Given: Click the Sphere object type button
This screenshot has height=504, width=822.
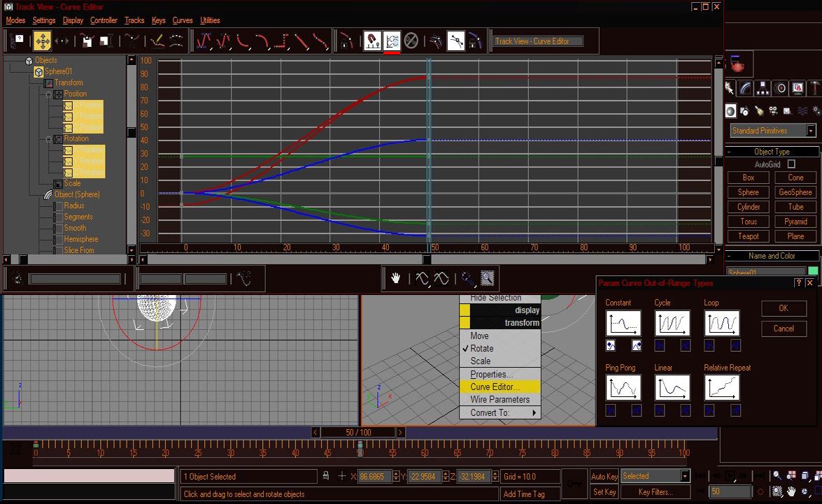Looking at the screenshot, I should point(748,192).
